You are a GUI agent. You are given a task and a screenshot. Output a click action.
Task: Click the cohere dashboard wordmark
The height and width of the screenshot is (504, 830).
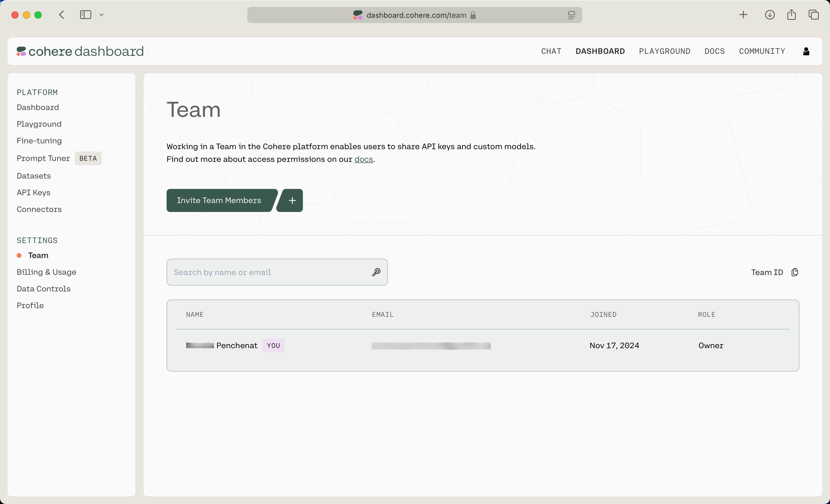point(86,51)
